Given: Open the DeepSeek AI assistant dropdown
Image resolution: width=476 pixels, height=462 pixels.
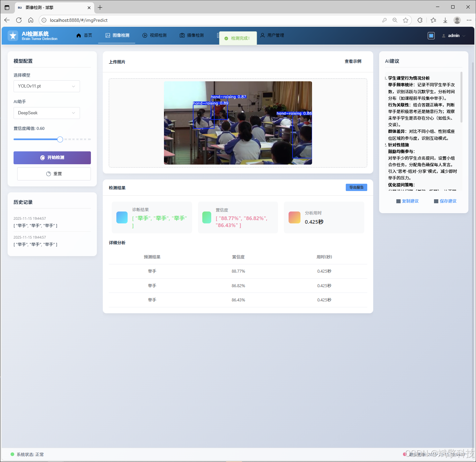Looking at the screenshot, I should point(47,113).
